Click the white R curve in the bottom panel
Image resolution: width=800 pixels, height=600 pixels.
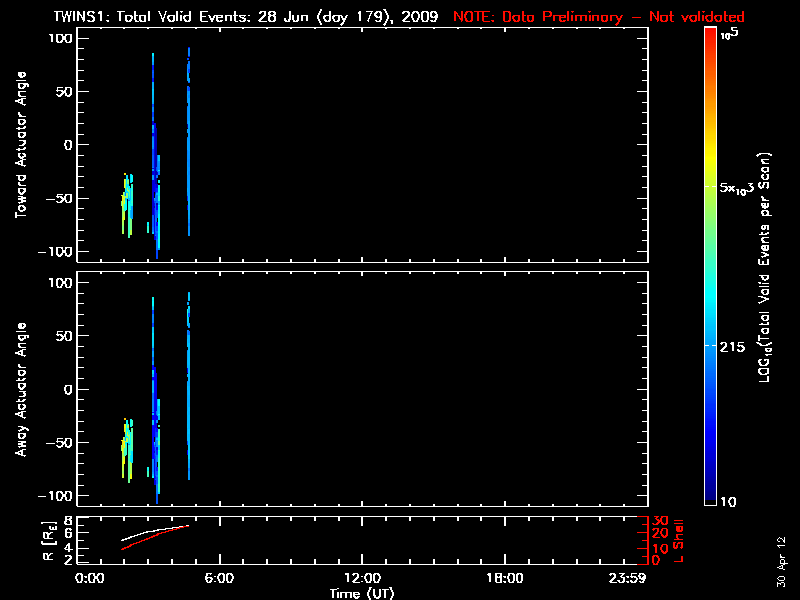[x=150, y=532]
